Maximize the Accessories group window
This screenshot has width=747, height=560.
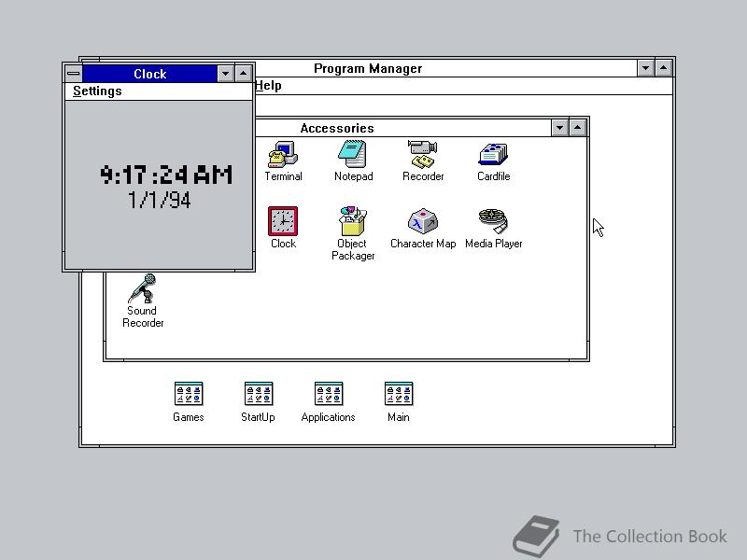(577, 128)
